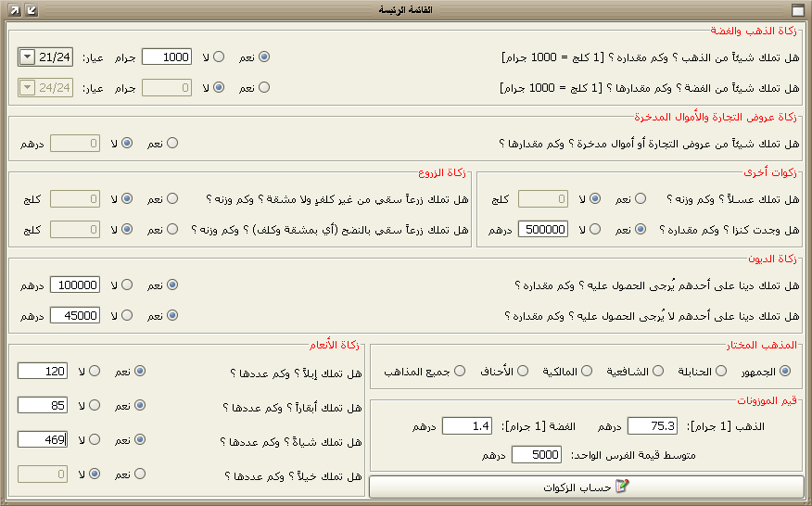Select لا for recoverable debt
812x506 pixels.
[x=127, y=285]
